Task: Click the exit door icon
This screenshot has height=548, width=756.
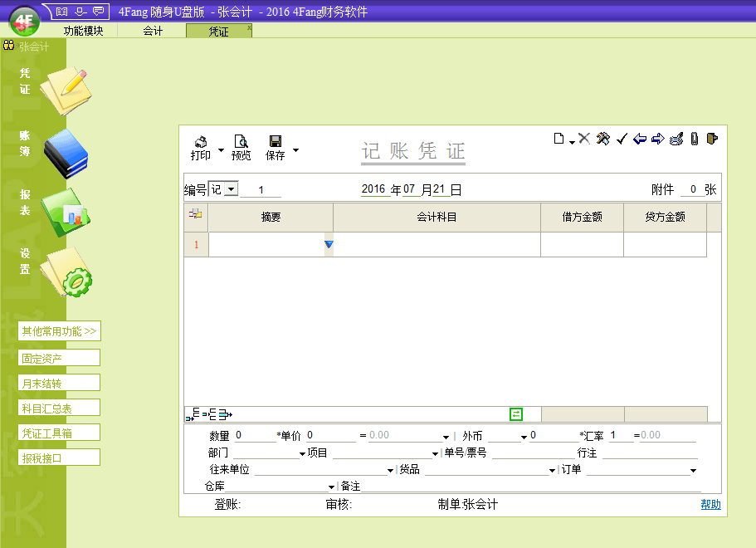Action: point(712,139)
